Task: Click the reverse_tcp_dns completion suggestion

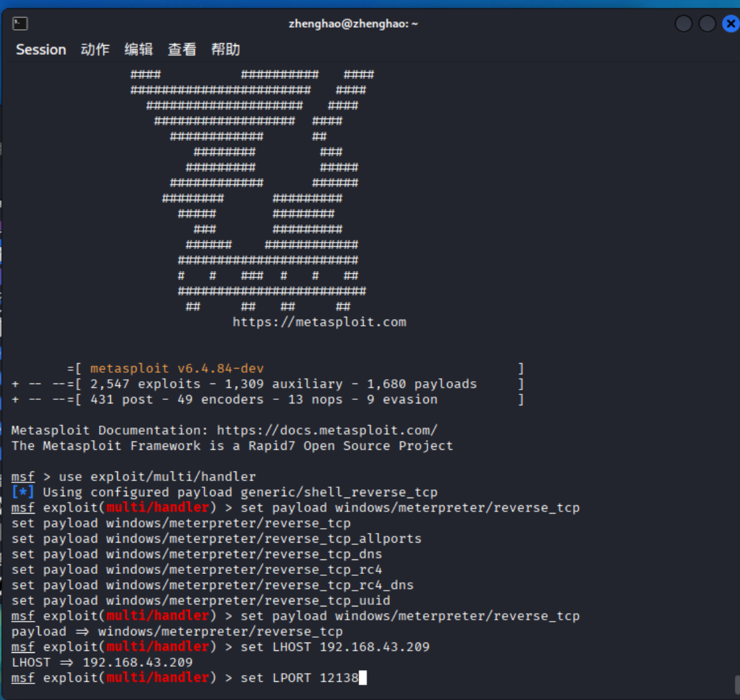Action: click(x=197, y=554)
